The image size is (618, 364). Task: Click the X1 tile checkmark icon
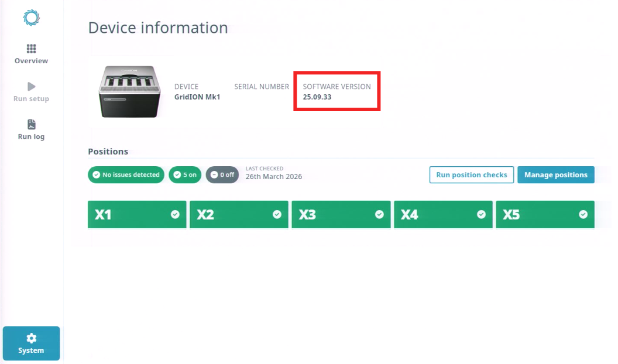tap(175, 214)
